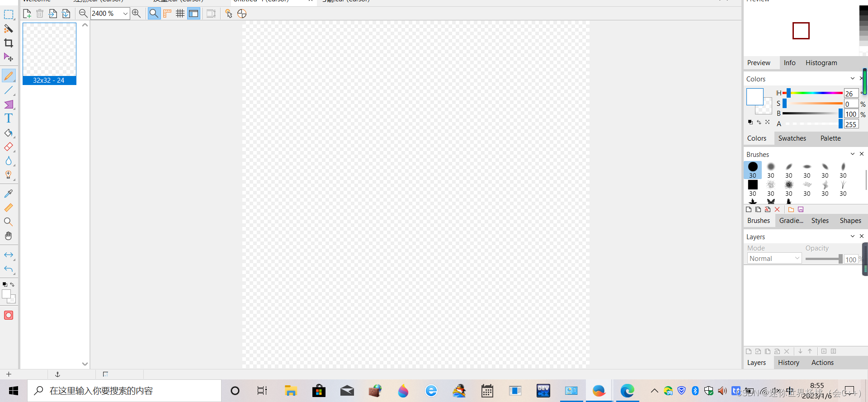The width and height of the screenshot is (868, 402).
Task: Switch to the Swatches tab
Action: (x=792, y=138)
